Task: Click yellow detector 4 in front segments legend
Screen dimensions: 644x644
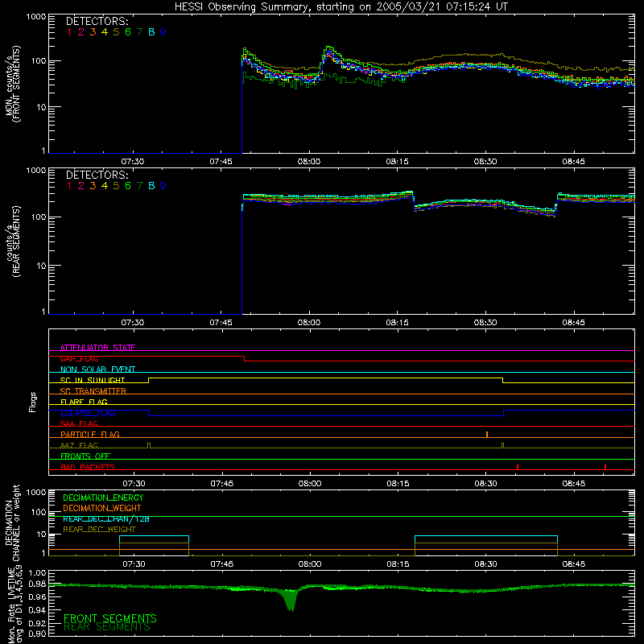Action: (105, 32)
